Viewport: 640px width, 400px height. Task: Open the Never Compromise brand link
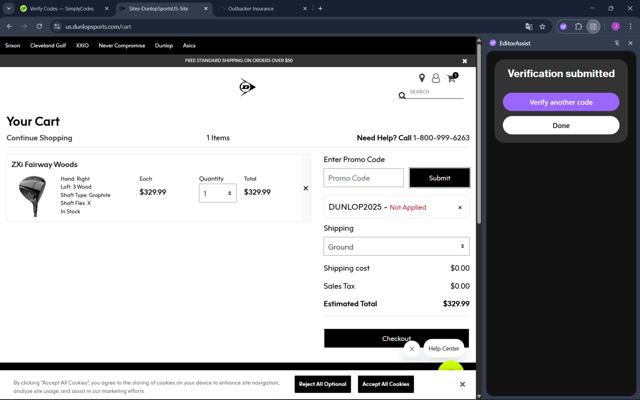(x=122, y=45)
